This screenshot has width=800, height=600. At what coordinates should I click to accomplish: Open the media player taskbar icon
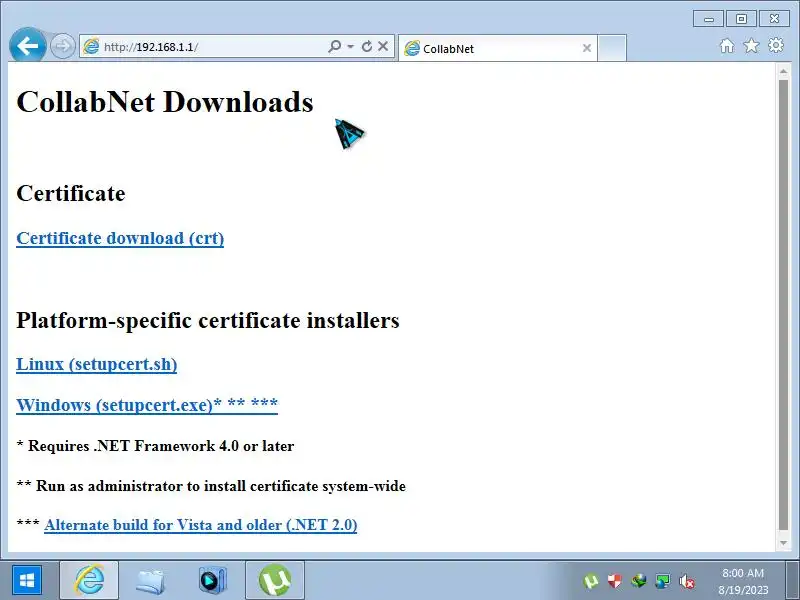click(x=212, y=580)
